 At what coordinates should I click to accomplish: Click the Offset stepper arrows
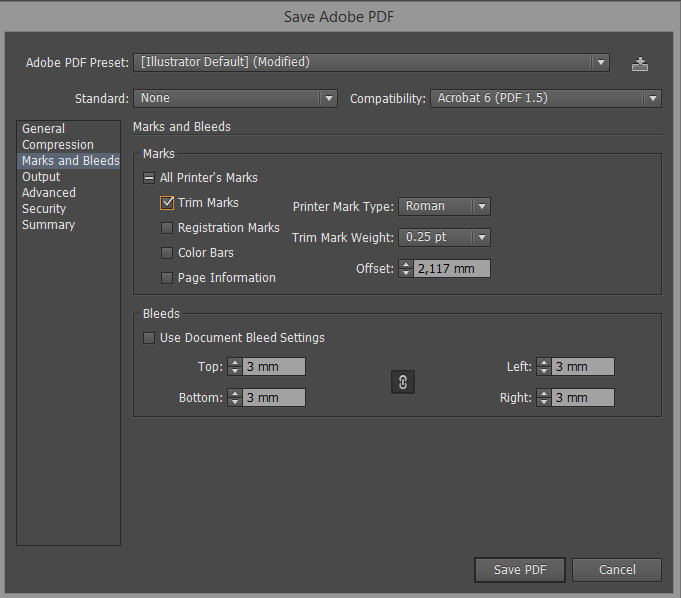(406, 269)
